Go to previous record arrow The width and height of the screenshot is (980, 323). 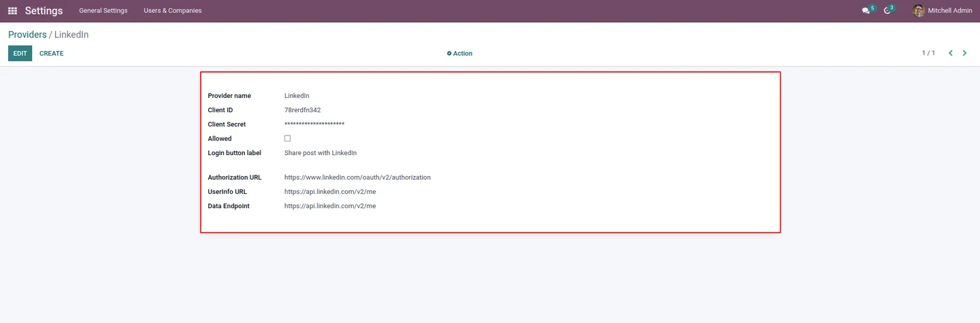point(951,53)
